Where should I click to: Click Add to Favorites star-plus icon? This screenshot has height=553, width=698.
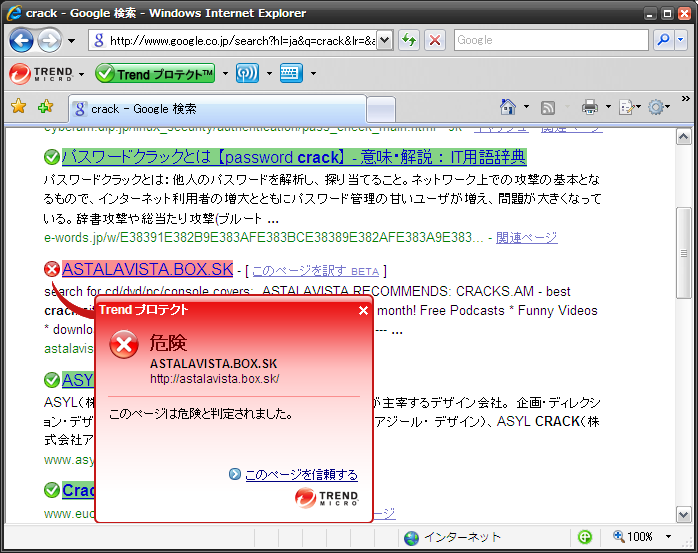pyautogui.click(x=45, y=106)
